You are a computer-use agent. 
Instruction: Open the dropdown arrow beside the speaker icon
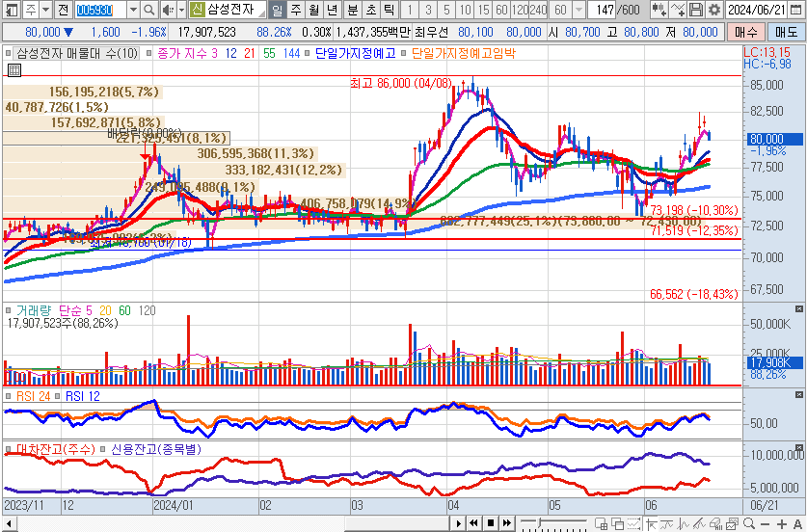coord(180,10)
